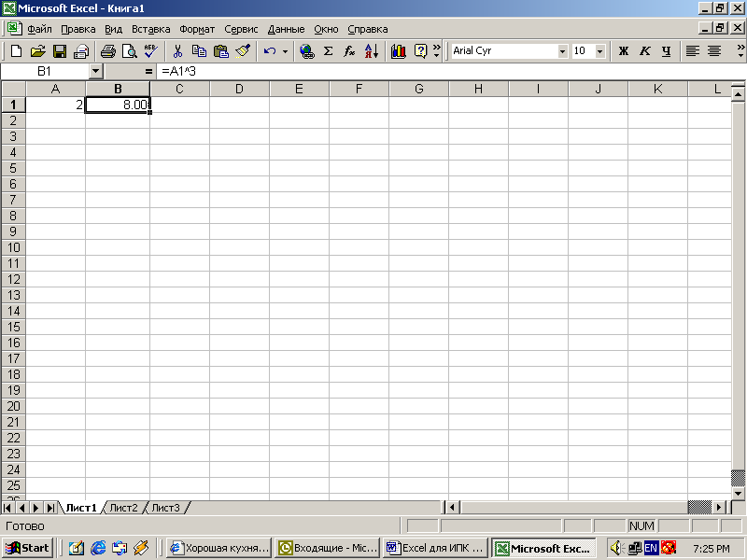
Task: Click the EN language indicator in tray
Action: 651,548
